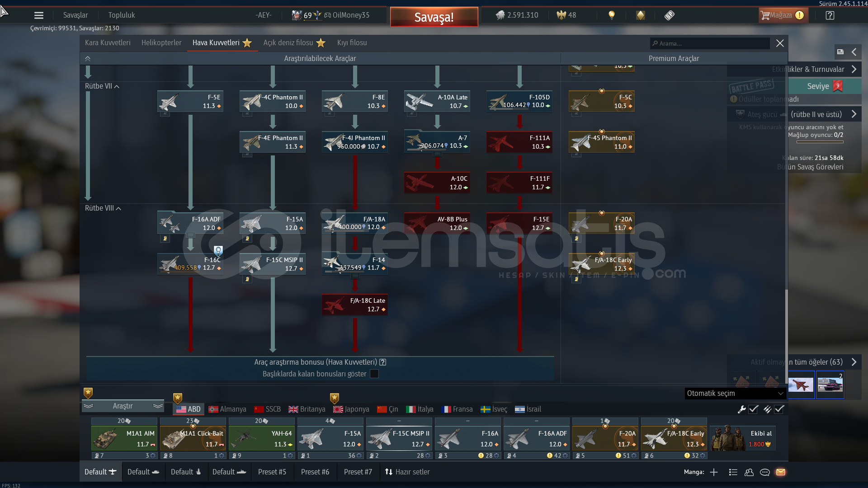Open the hamburger main menu
868x488 pixels.
coord(39,15)
